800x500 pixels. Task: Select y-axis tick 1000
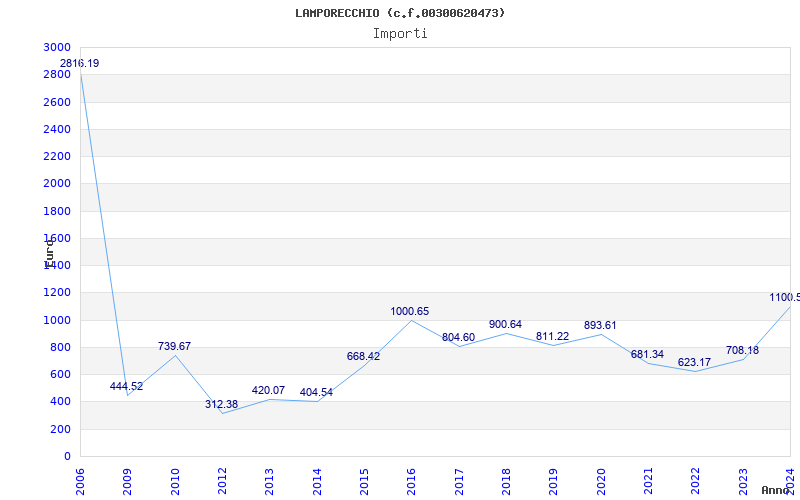coord(57,320)
